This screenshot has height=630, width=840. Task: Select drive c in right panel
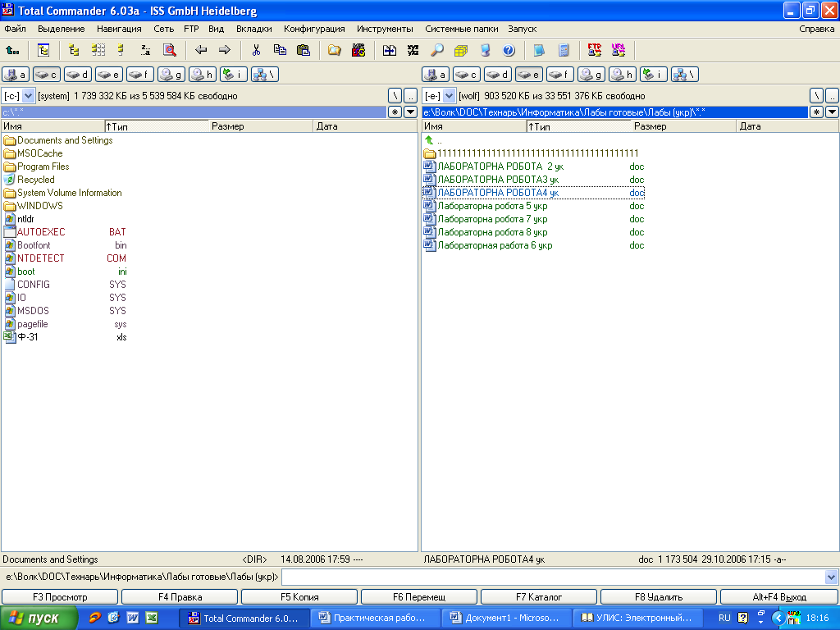(x=467, y=75)
